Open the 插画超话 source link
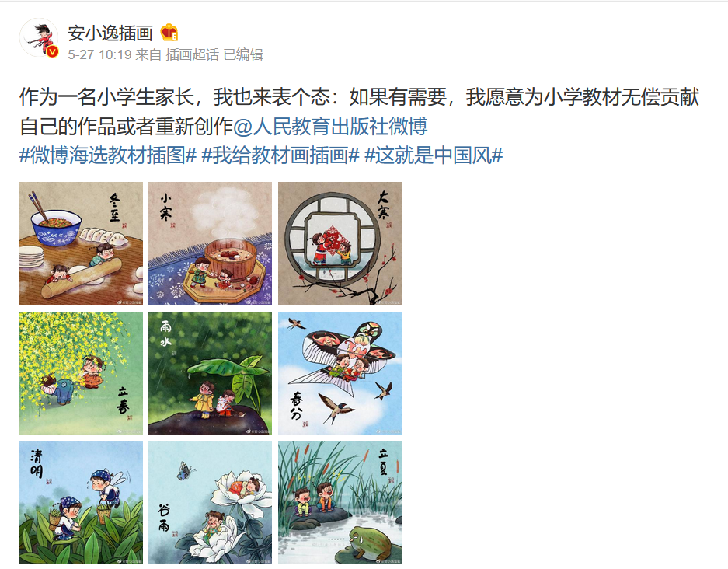Screen dimensions: 728x569 click(x=192, y=55)
